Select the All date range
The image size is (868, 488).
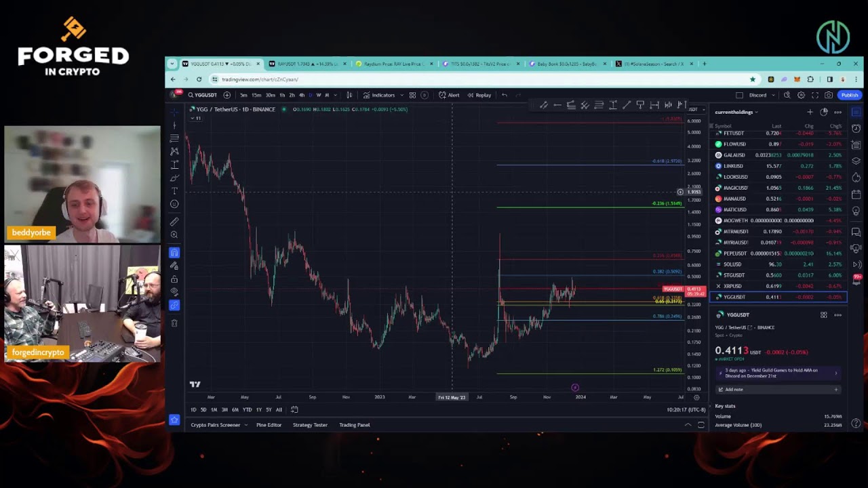tap(279, 409)
